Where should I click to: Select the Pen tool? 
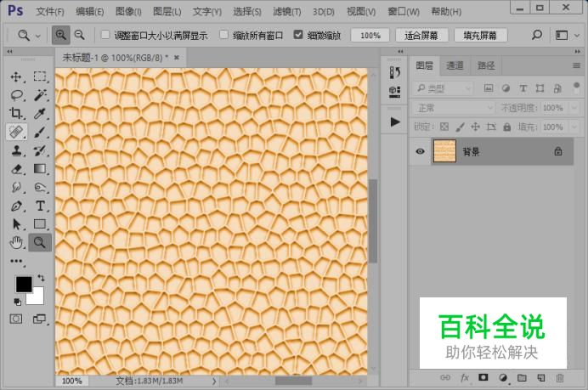click(x=16, y=206)
